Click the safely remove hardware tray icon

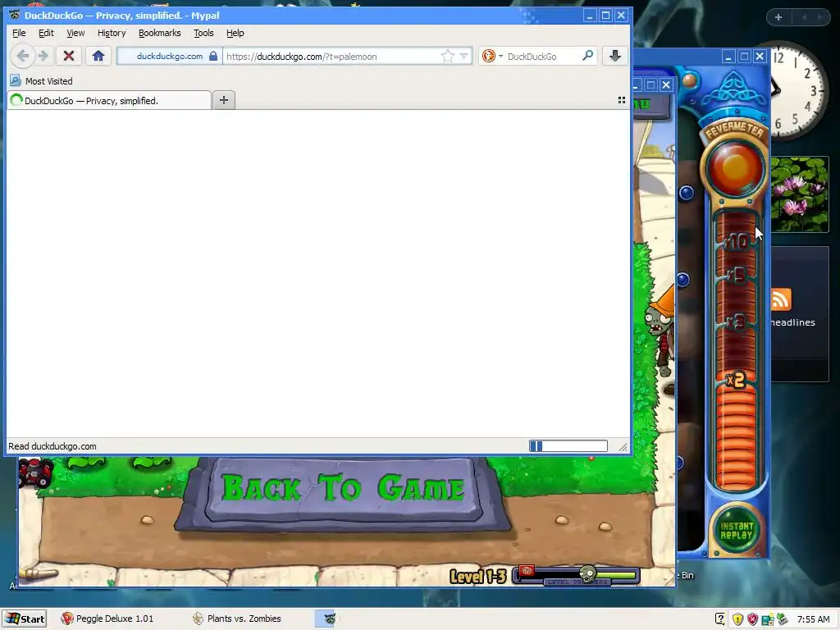(x=782, y=619)
